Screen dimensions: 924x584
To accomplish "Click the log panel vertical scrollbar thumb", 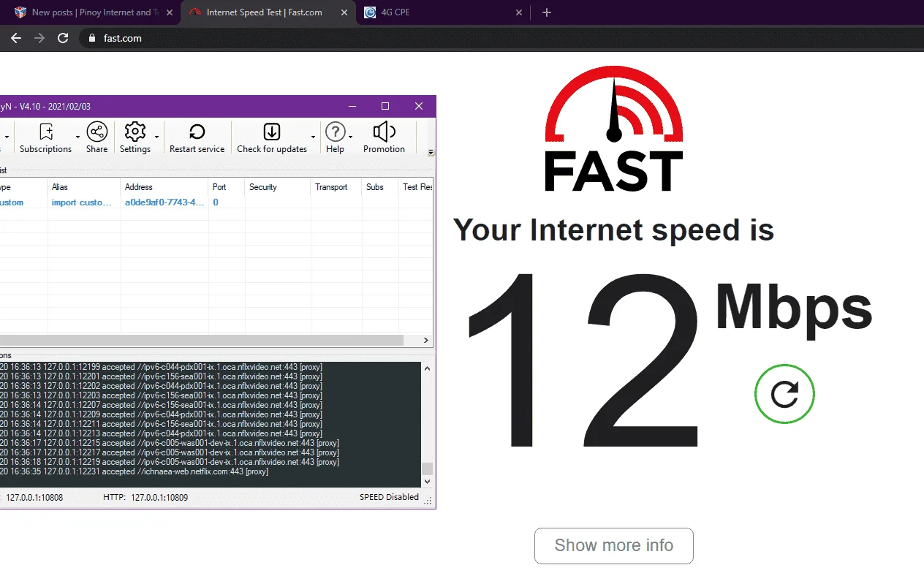I will point(428,469).
